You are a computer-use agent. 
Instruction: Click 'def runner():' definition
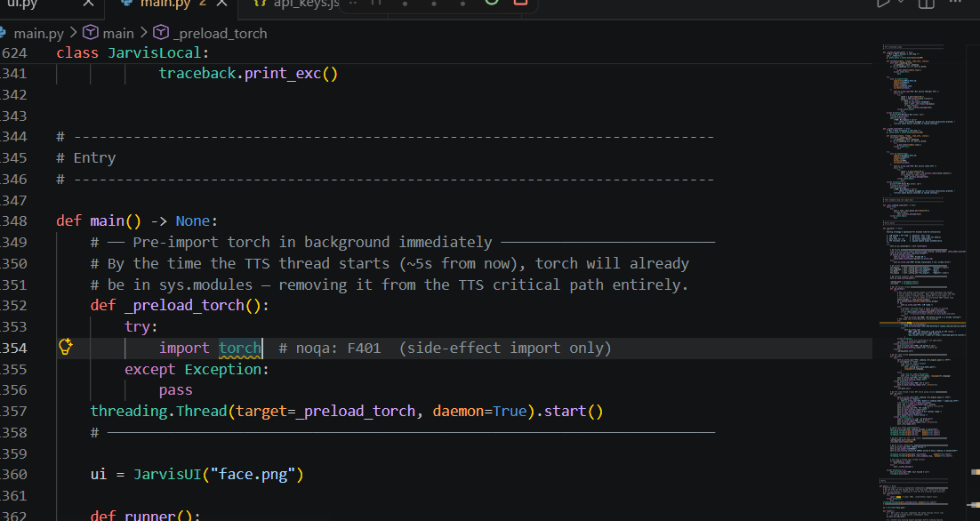(145, 516)
